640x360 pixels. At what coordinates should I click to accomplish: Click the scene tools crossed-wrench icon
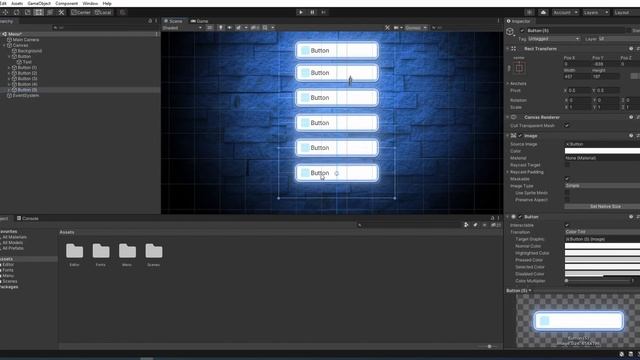[x=387, y=28]
